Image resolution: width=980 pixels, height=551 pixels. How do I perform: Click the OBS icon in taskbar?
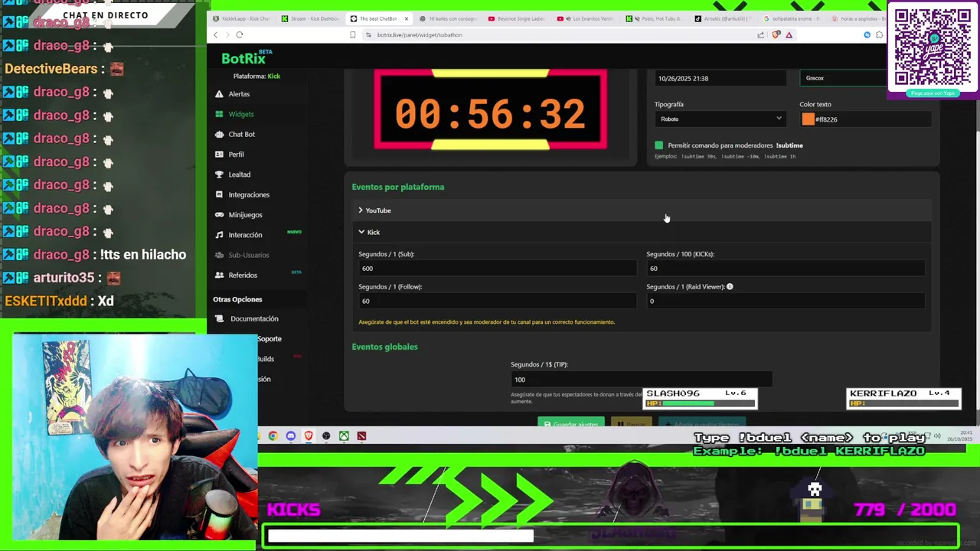(326, 436)
